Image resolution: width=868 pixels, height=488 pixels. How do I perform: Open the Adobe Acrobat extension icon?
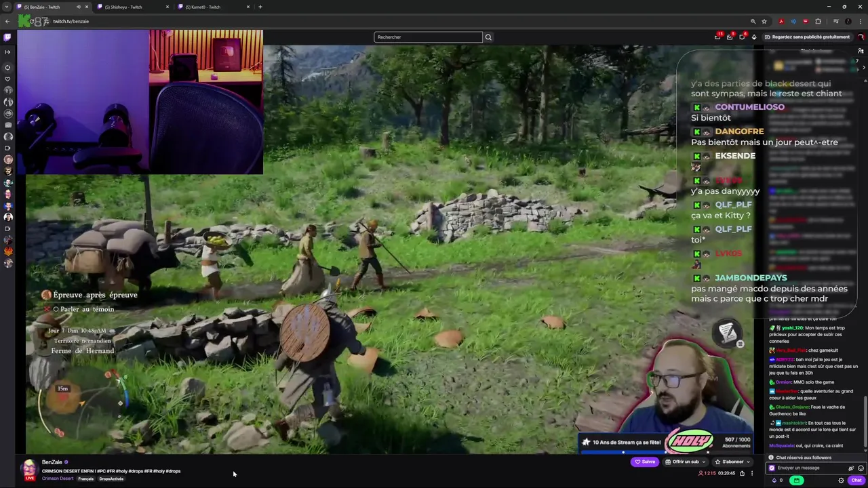click(x=781, y=21)
